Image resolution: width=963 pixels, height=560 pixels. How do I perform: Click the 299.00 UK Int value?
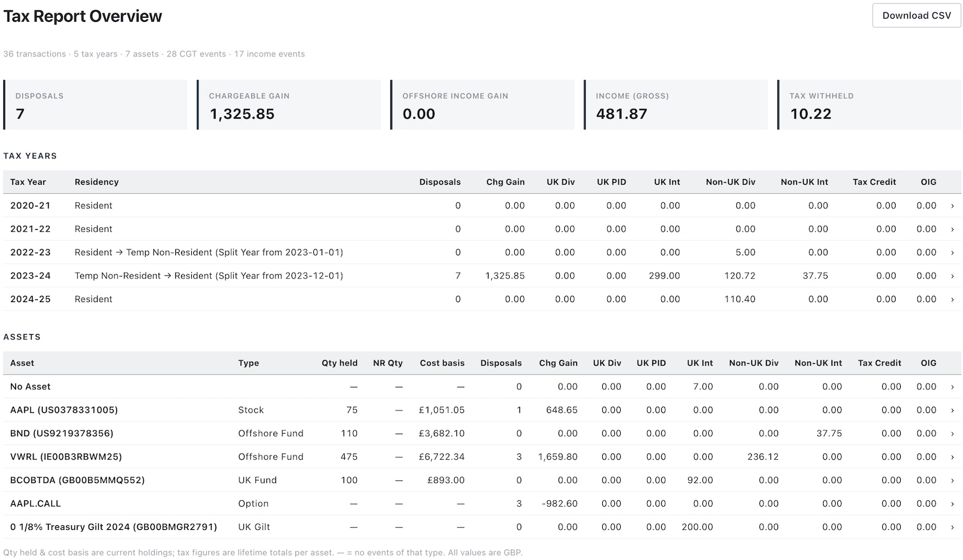[x=664, y=276]
